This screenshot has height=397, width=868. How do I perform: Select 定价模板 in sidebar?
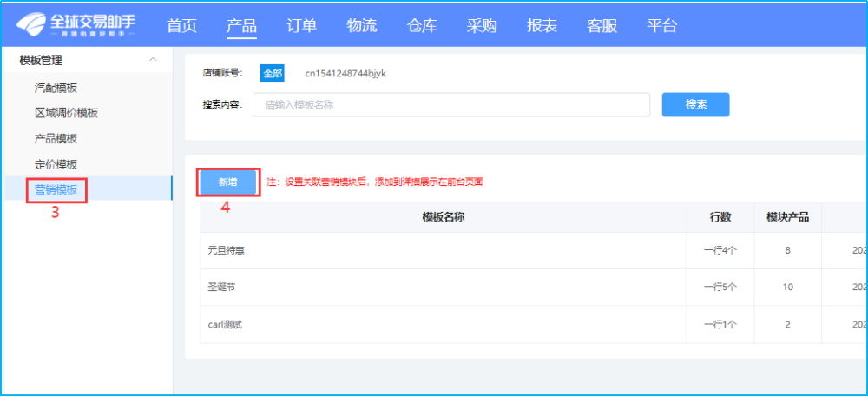(56, 164)
